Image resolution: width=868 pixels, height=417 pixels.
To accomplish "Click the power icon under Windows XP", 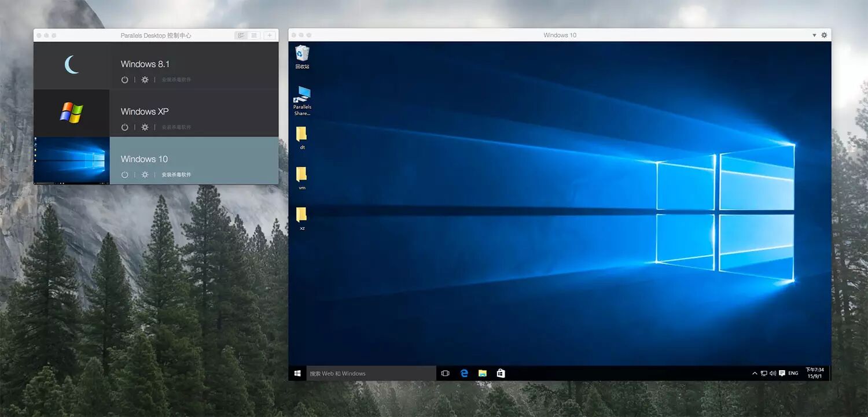I will [124, 127].
